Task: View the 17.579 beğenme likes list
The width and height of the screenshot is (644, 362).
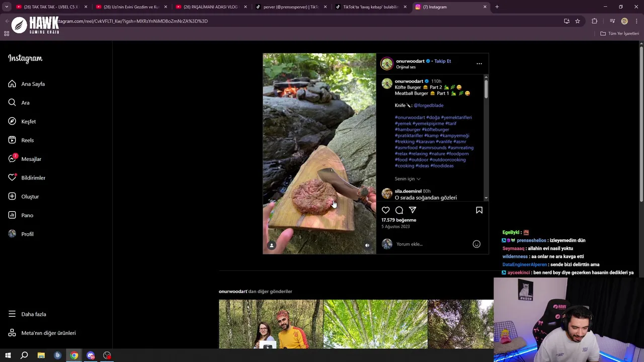Action: [398, 220]
